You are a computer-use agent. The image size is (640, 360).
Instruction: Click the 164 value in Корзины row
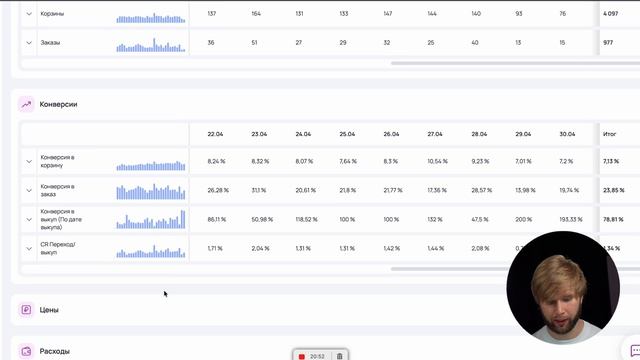pyautogui.click(x=256, y=14)
